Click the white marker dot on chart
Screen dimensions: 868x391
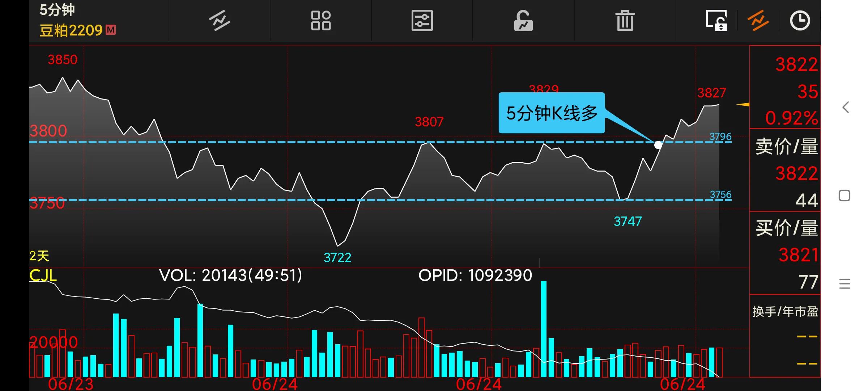click(x=658, y=145)
